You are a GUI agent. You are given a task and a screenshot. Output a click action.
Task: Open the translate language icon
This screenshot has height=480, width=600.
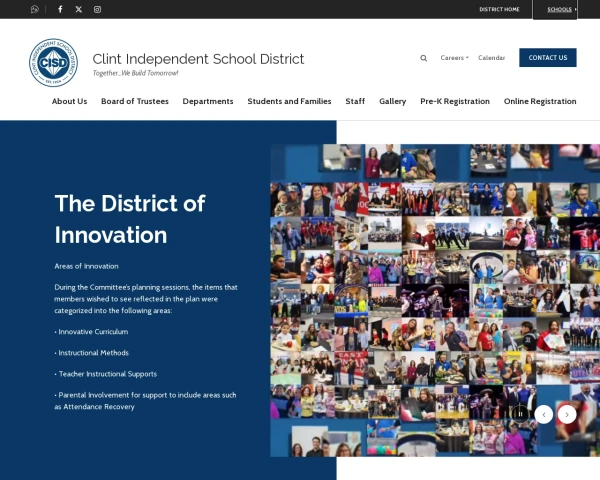tap(35, 9)
